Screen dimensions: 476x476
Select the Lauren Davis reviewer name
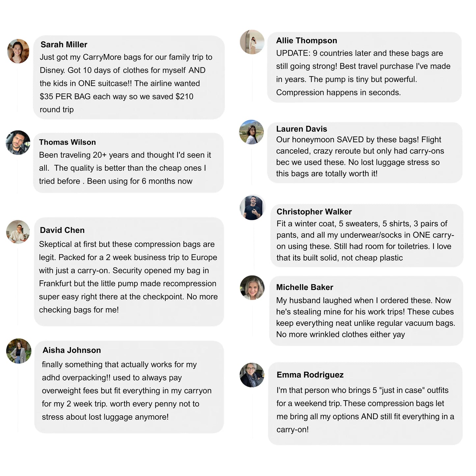click(302, 129)
